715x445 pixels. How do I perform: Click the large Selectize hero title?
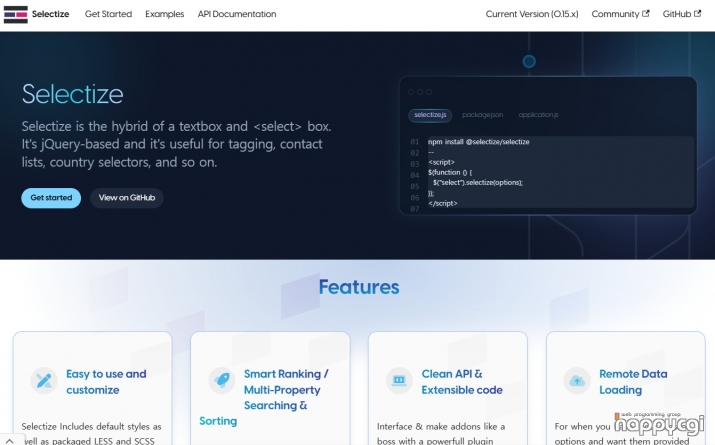tap(73, 94)
